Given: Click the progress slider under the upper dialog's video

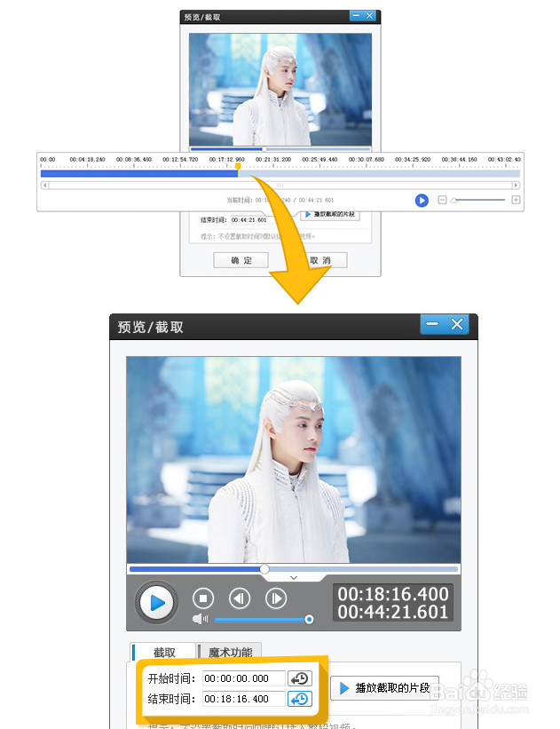Looking at the screenshot, I should point(280,149).
